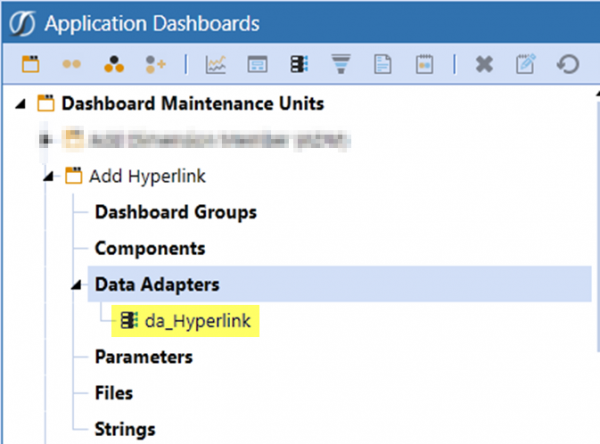Click the three-dot Create Dashboard Profile icon
Screen dimensions: 600x444
[x=112, y=65]
